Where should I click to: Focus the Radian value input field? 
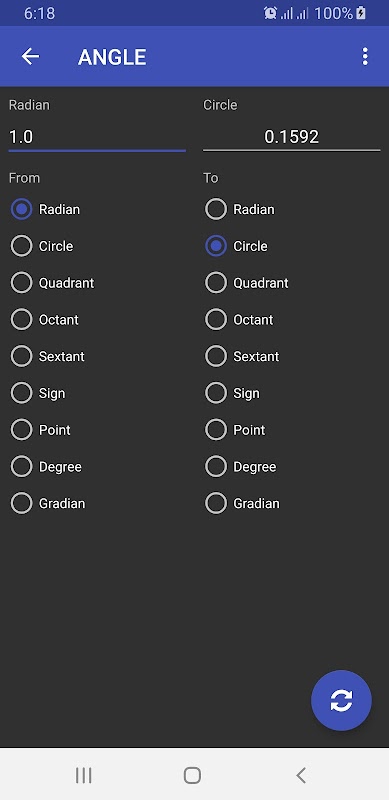point(97,137)
